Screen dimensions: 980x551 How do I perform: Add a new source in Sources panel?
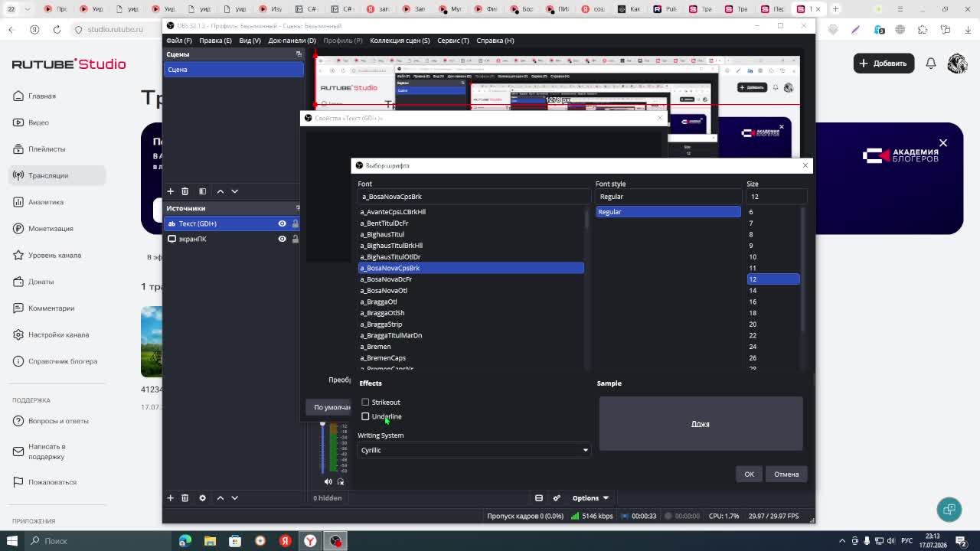(x=170, y=498)
